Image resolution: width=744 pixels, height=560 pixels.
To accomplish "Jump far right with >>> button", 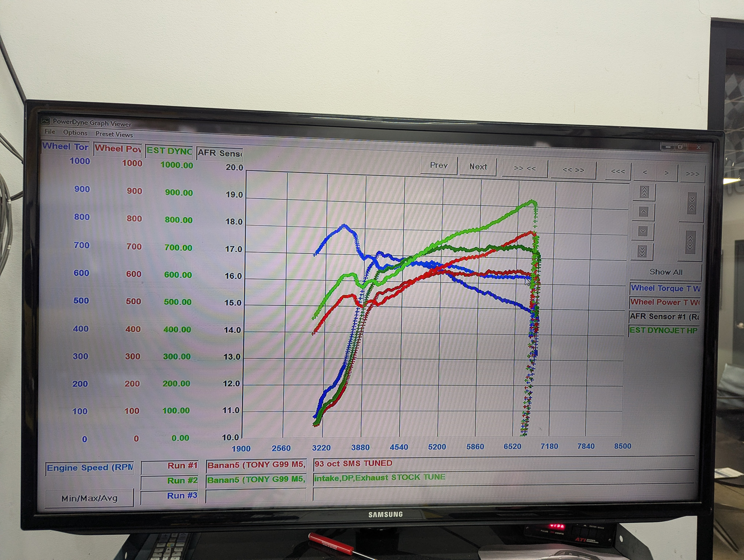I will coord(692,174).
